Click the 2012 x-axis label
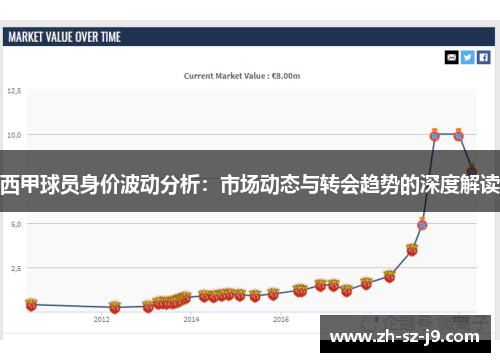 point(102,319)
